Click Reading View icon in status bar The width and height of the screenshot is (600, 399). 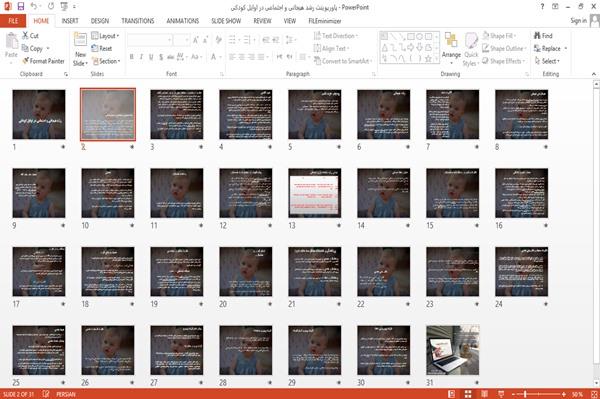pos(484,394)
